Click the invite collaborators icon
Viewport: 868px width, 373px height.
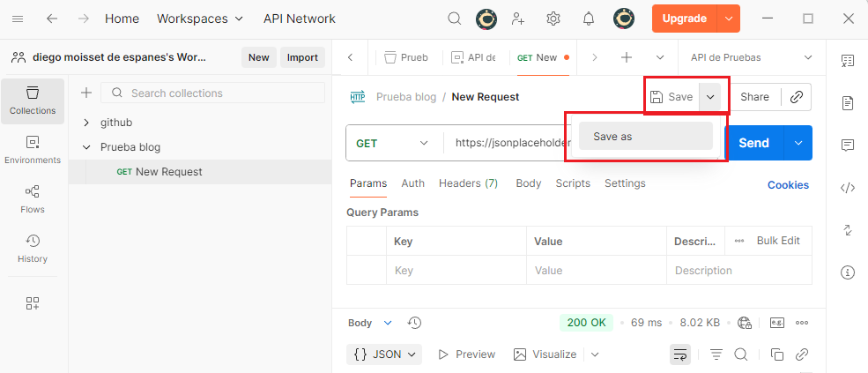point(518,19)
